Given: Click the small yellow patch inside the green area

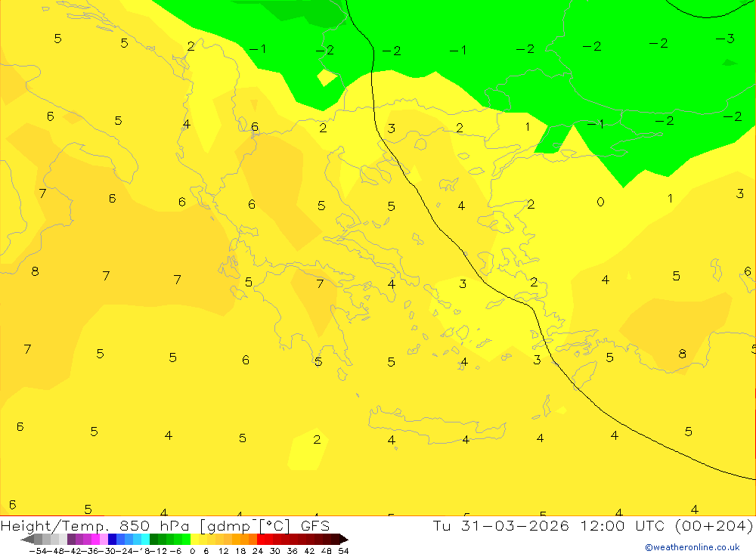Looking at the screenshot, I should [x=327, y=78].
